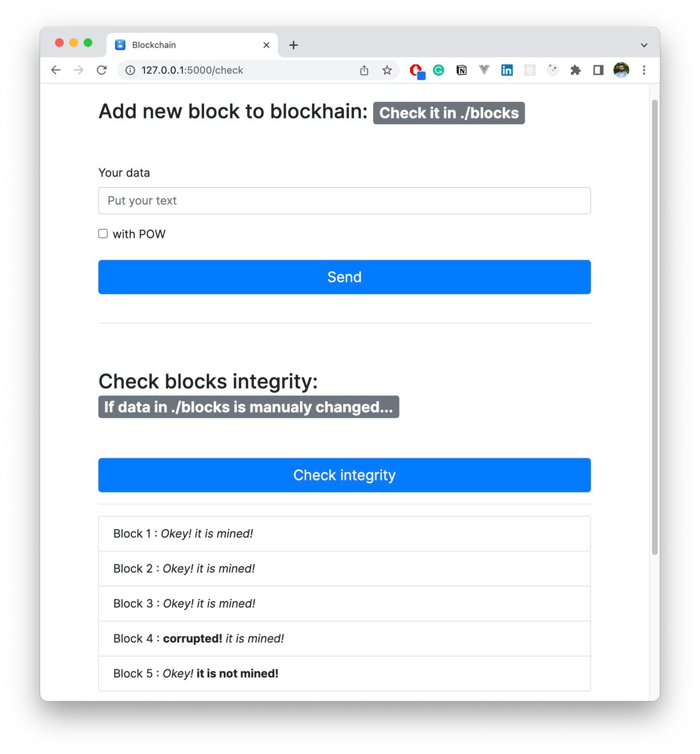Toggle the browser side panel icon
The width and height of the screenshot is (700, 754).
point(598,70)
